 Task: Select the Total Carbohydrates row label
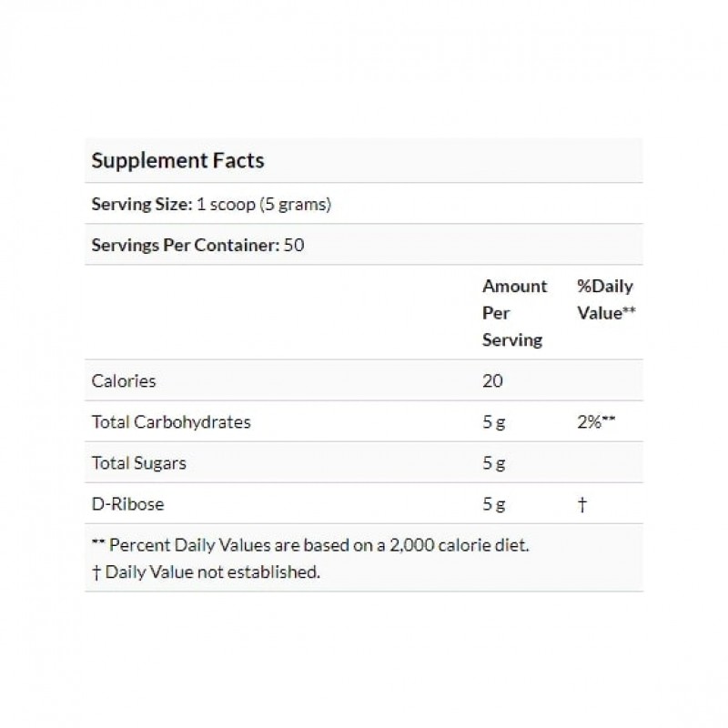point(171,421)
